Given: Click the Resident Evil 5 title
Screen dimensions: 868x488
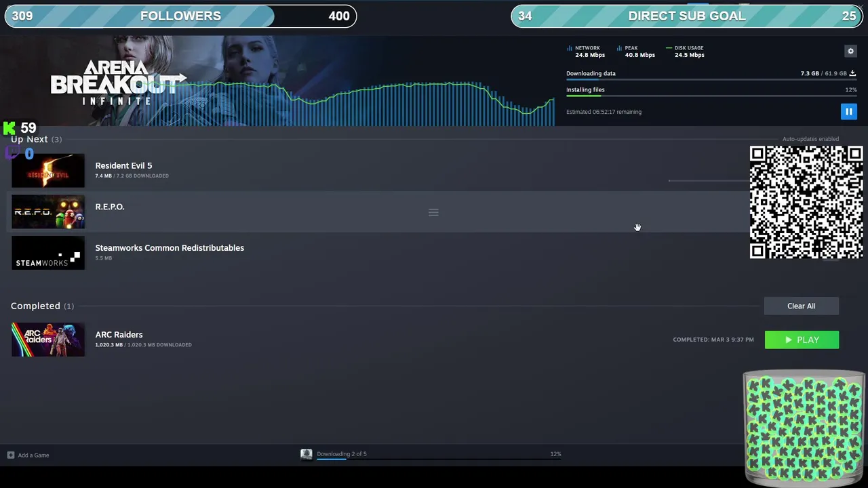Looking at the screenshot, I should click(123, 165).
